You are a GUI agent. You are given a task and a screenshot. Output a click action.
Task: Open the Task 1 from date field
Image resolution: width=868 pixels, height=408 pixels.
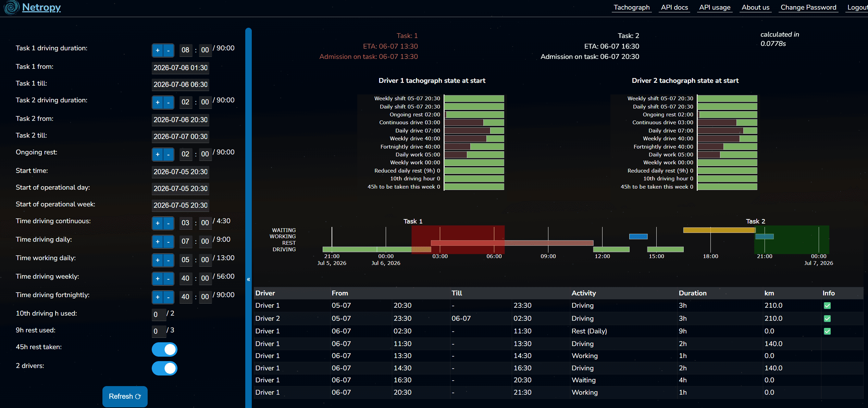point(181,68)
